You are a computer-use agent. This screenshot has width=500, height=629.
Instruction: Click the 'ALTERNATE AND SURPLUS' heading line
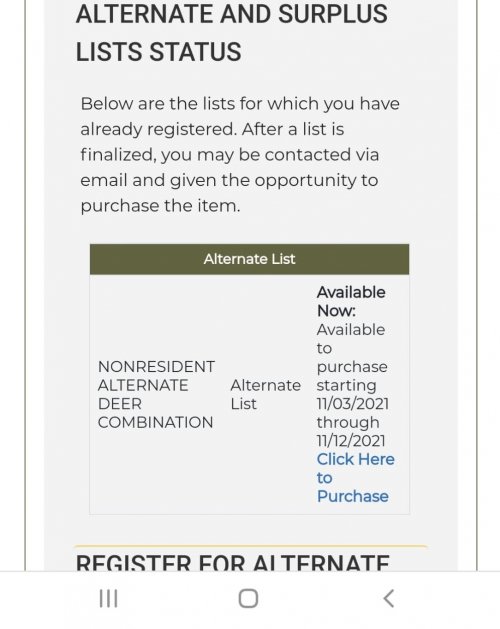click(x=232, y=14)
